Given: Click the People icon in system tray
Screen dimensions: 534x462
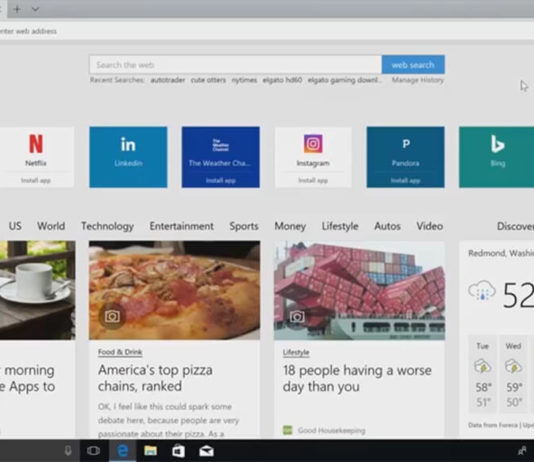Looking at the screenshot, I should click(x=522, y=451).
